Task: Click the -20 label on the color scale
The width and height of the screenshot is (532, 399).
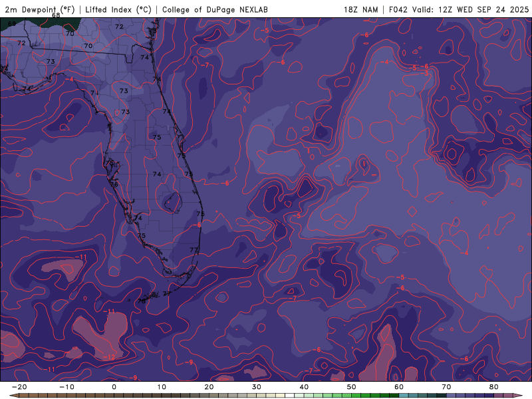Action: click(19, 387)
